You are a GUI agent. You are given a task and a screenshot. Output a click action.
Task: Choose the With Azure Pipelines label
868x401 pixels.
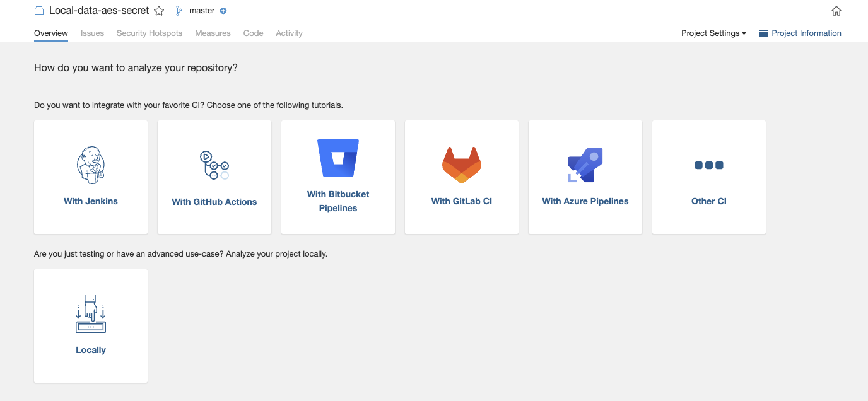pyautogui.click(x=585, y=201)
